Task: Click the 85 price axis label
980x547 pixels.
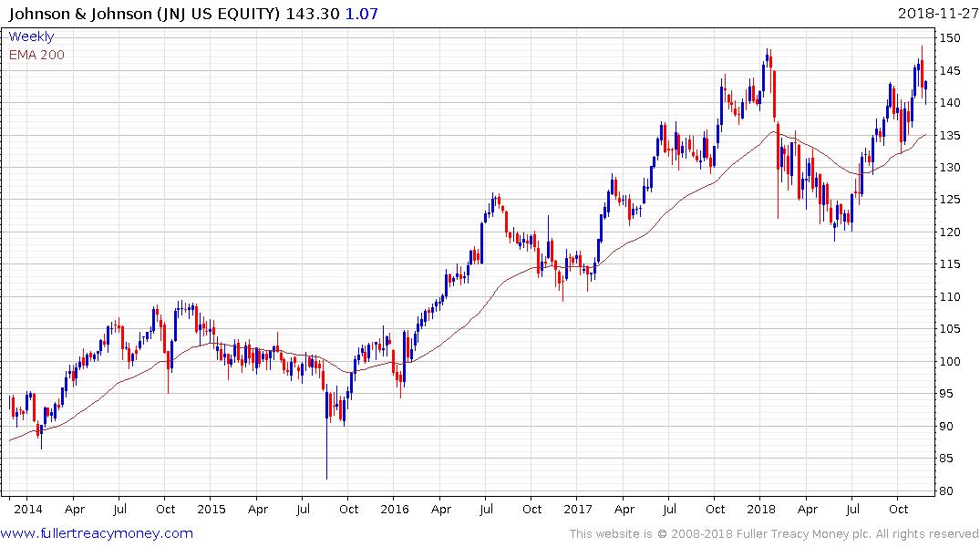Action: [x=946, y=459]
